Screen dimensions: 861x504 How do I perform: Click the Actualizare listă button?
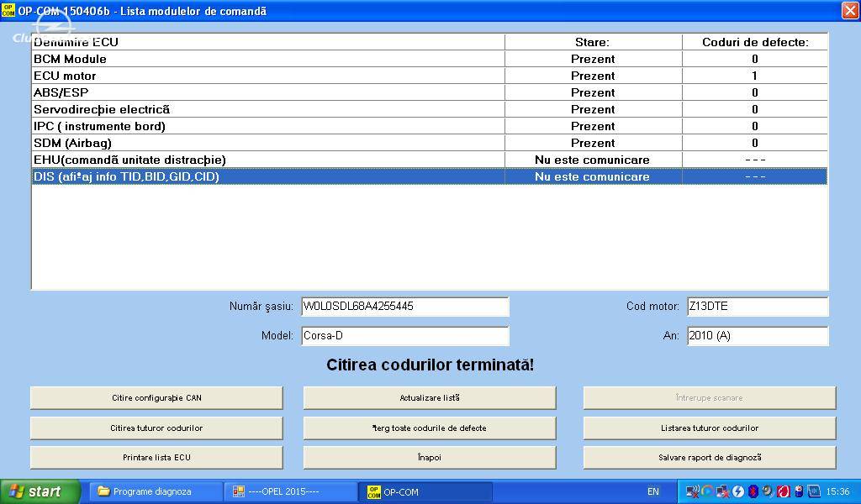tap(430, 397)
